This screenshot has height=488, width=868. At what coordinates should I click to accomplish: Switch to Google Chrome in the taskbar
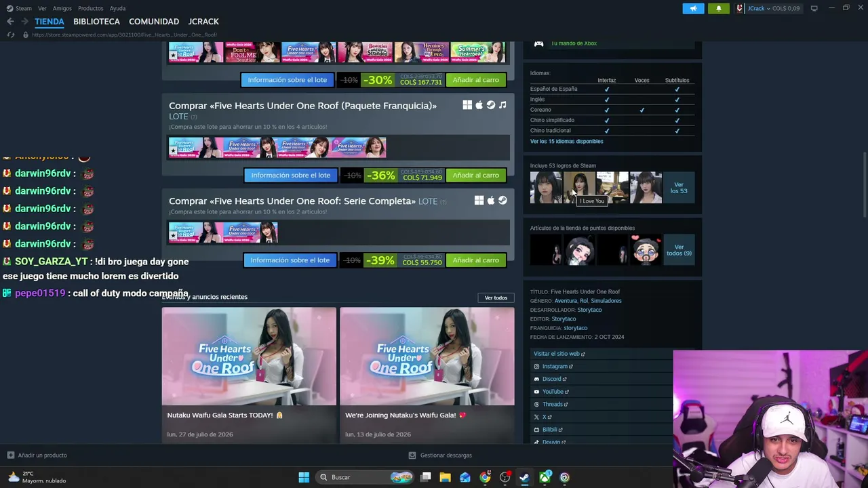(485, 477)
